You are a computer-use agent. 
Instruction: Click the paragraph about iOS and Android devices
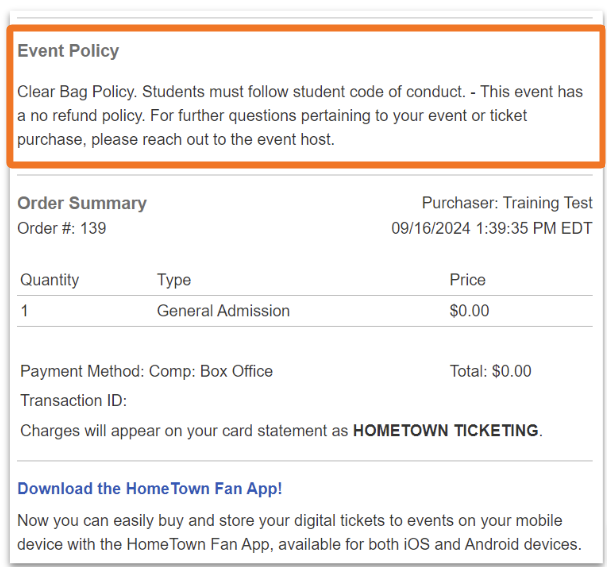[x=298, y=533]
